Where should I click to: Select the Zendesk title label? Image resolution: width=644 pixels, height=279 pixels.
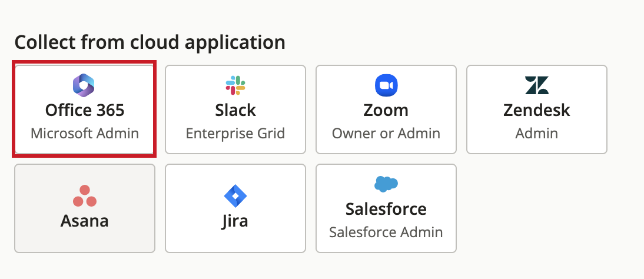click(x=537, y=110)
